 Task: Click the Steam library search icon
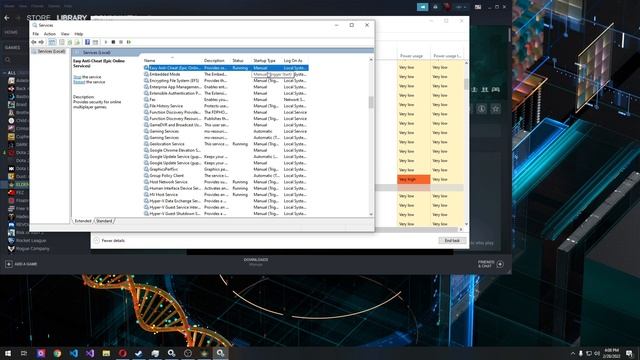tap(8, 60)
